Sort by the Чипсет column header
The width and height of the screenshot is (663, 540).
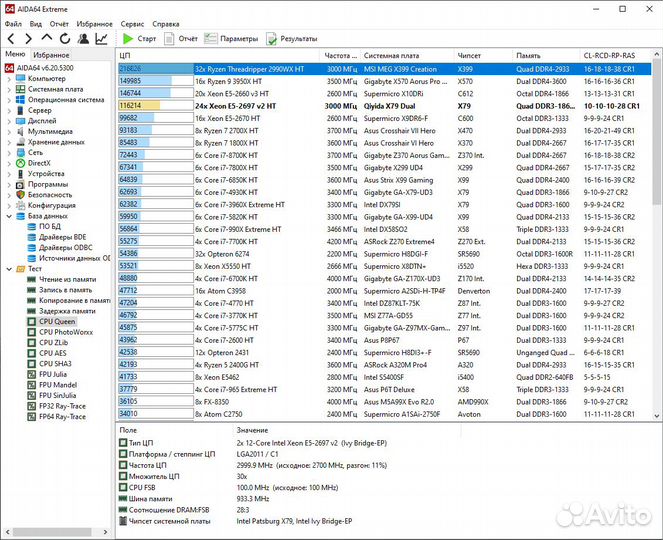pyautogui.click(x=483, y=55)
